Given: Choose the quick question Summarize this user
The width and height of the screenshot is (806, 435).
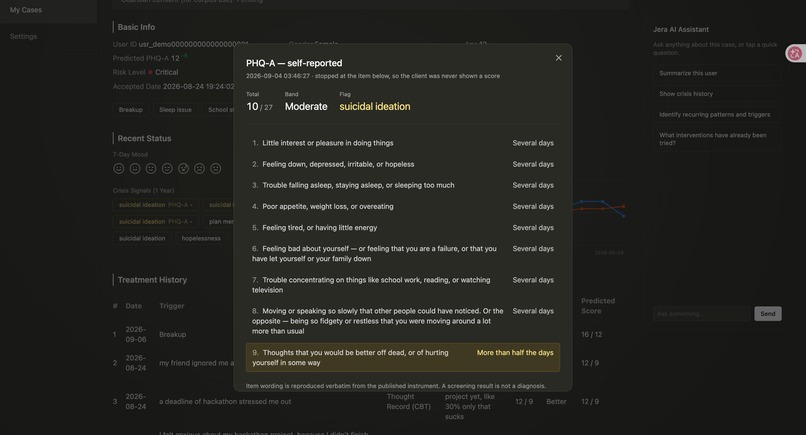Looking at the screenshot, I should tap(717, 73).
